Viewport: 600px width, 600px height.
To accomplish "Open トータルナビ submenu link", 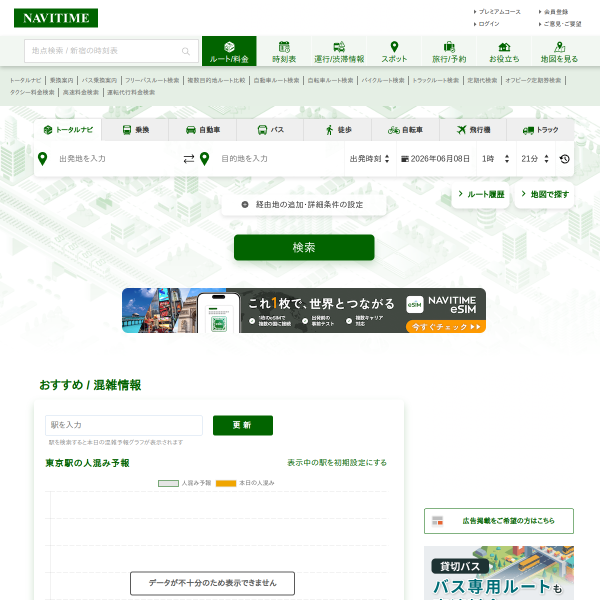I will pos(25,80).
